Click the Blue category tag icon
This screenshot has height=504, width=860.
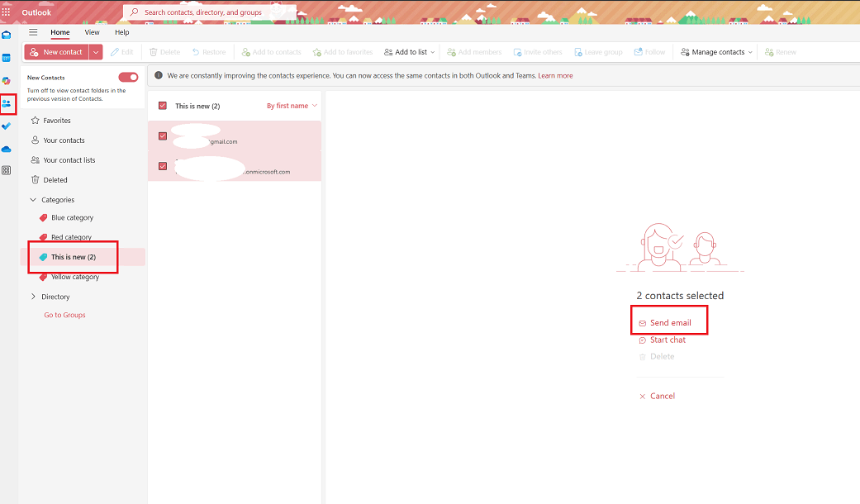[43, 218]
